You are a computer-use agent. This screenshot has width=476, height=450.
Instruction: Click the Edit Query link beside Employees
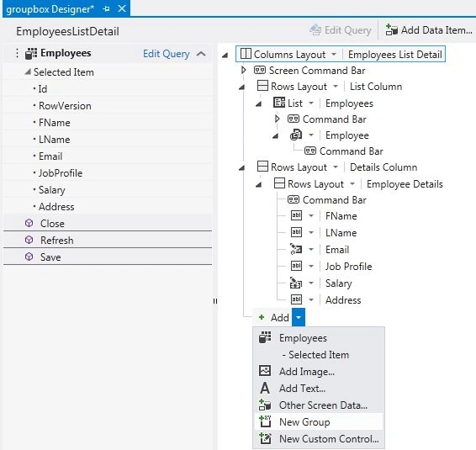tap(166, 54)
